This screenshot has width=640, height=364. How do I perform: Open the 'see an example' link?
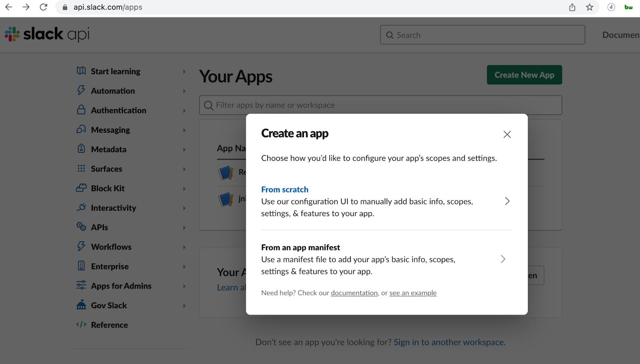[x=413, y=293]
